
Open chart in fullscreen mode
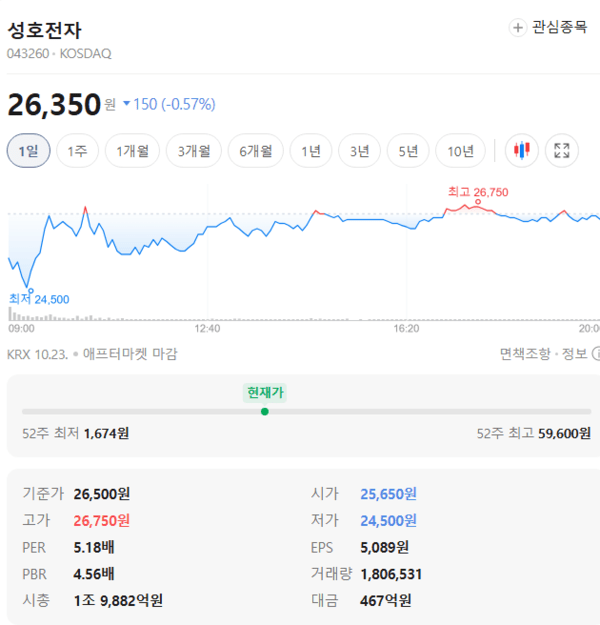(562, 151)
